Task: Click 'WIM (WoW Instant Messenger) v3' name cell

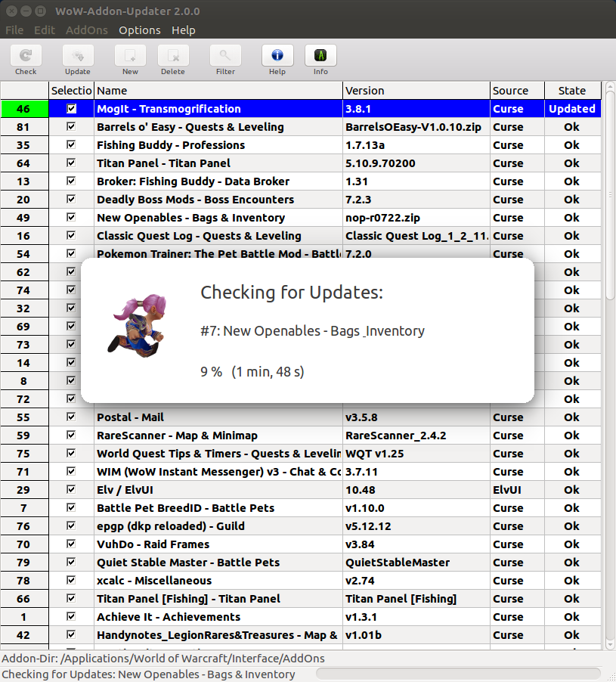Action: pos(218,472)
